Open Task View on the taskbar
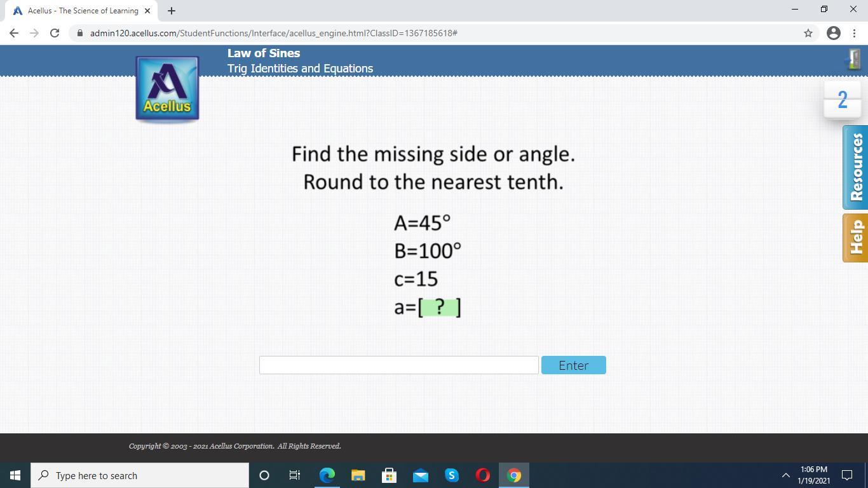This screenshot has width=868, height=488. [x=295, y=475]
